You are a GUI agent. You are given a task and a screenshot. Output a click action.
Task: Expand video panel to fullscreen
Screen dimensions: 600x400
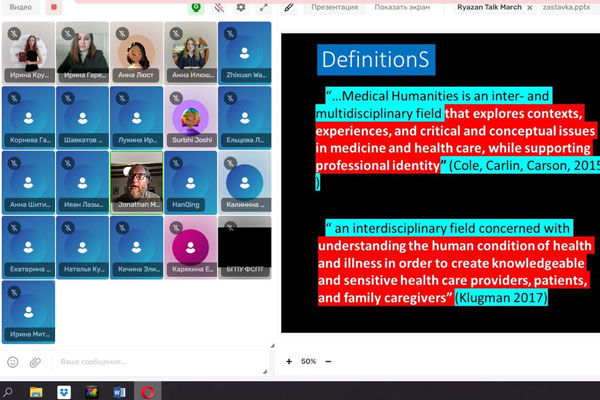(x=264, y=7)
